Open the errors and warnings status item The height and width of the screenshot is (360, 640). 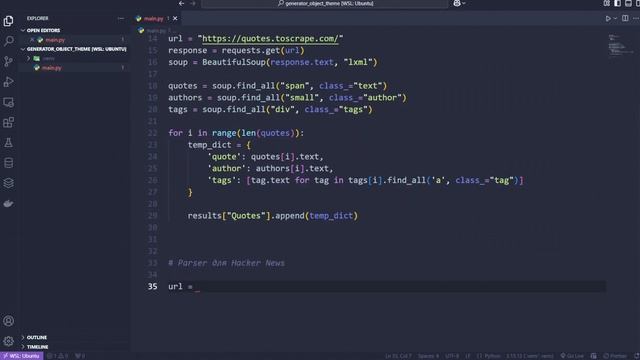coord(58,356)
